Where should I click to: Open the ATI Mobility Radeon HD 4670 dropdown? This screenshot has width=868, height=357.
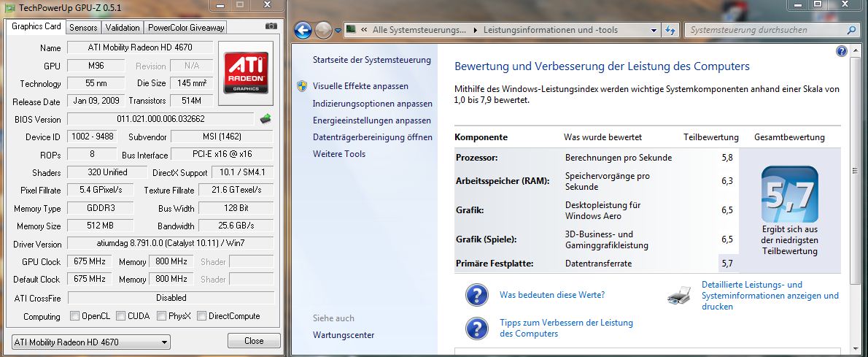90,342
